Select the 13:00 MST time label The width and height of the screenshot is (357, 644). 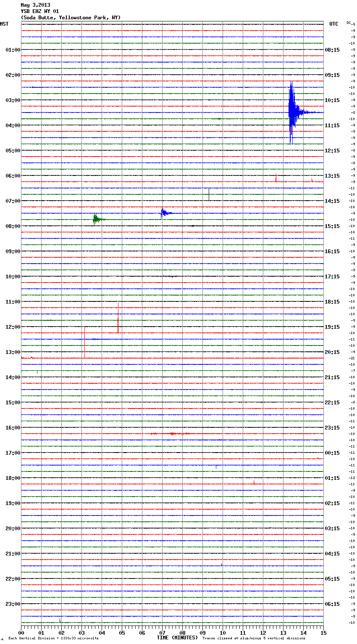pos(13,352)
